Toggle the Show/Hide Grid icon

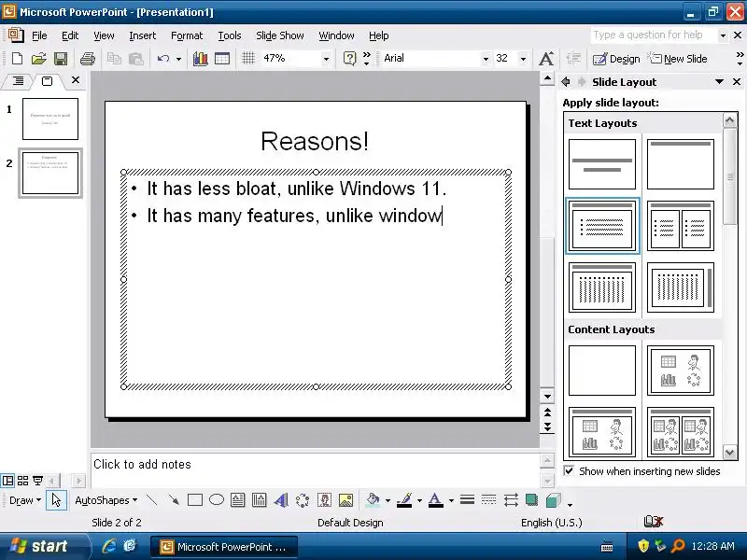(248, 58)
